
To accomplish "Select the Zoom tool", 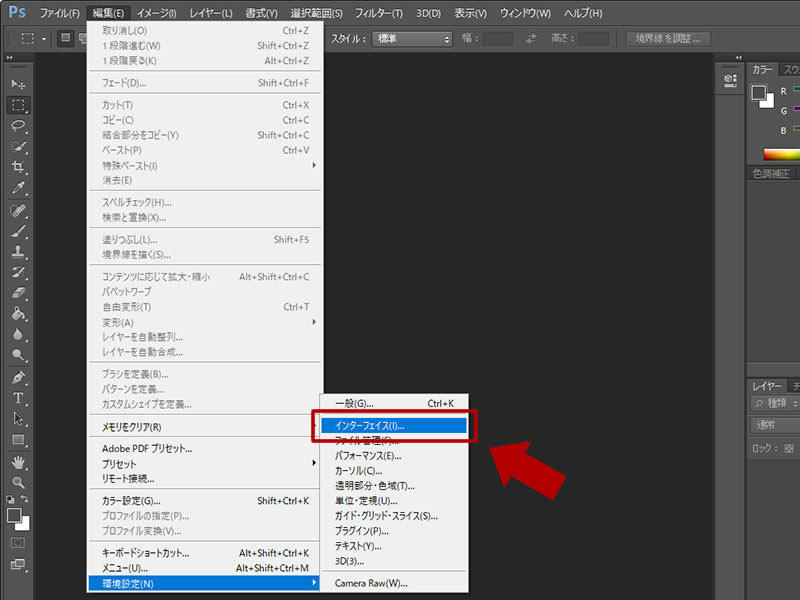I will (x=18, y=482).
